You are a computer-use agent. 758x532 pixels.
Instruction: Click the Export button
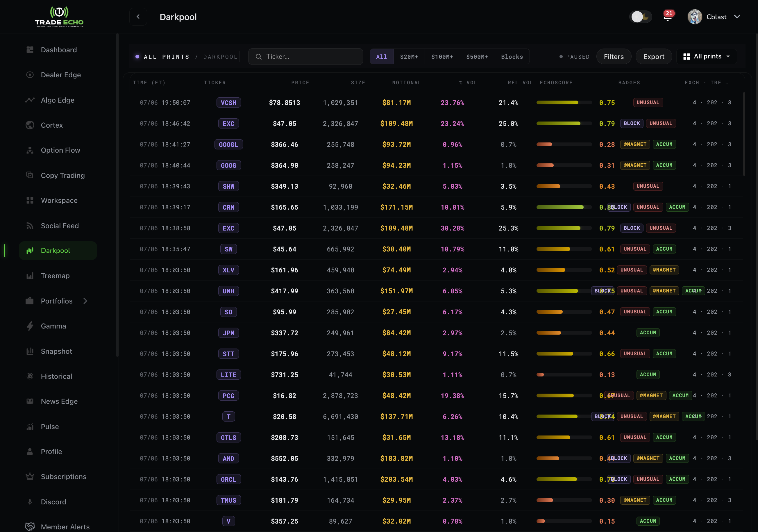[654, 56]
